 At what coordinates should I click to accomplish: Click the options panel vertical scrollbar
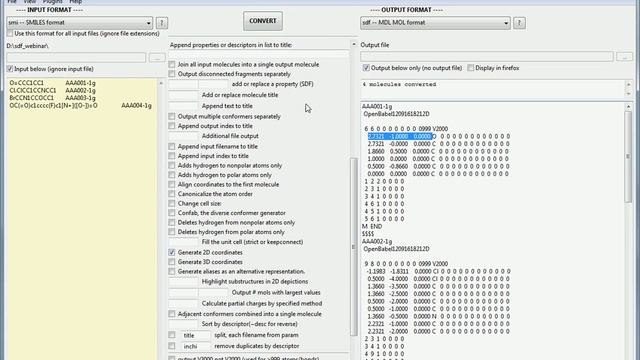[x=353, y=247]
